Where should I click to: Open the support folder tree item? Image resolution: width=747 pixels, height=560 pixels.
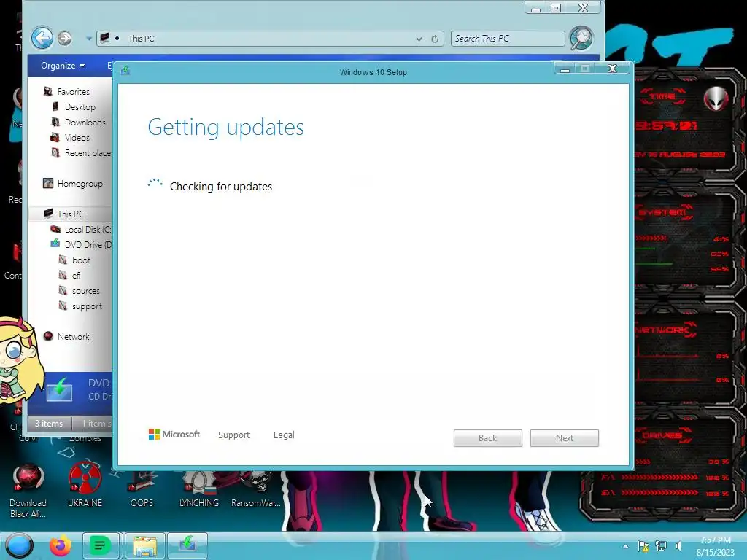88,306
